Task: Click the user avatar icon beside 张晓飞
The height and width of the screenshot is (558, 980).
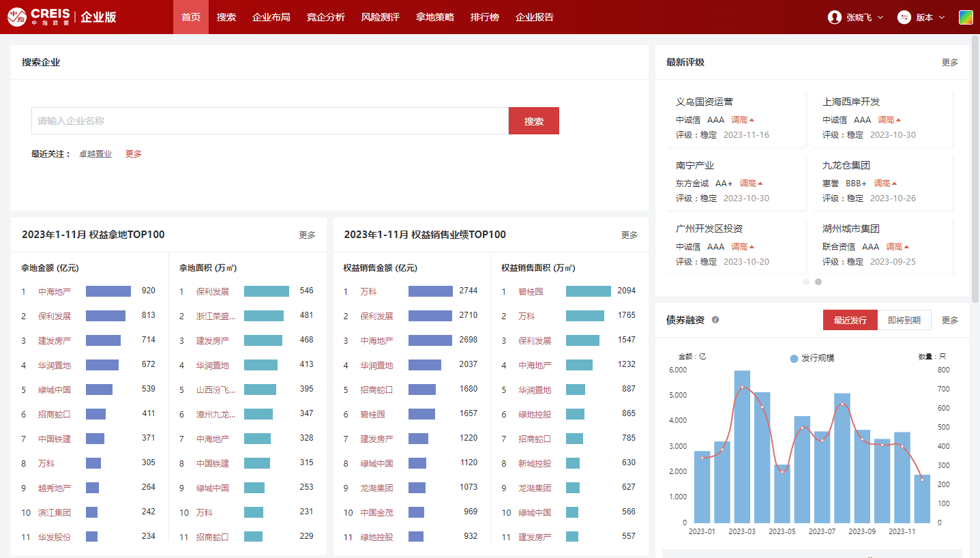Action: [834, 17]
